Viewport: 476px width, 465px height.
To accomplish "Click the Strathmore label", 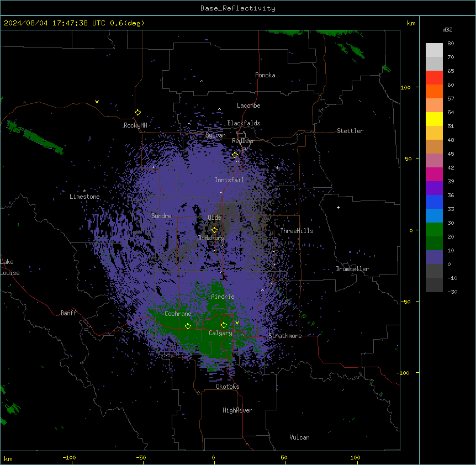I will (285, 336).
